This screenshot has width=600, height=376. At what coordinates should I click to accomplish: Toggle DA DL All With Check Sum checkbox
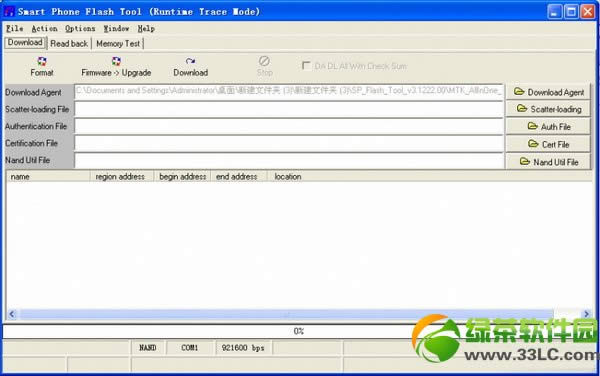pyautogui.click(x=306, y=65)
